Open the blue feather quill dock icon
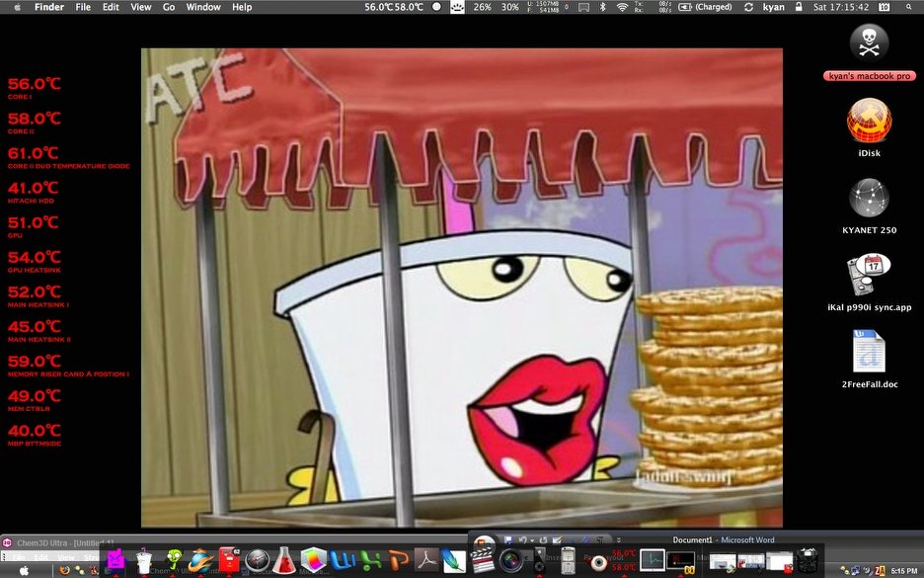924x578 pixels. click(x=454, y=560)
